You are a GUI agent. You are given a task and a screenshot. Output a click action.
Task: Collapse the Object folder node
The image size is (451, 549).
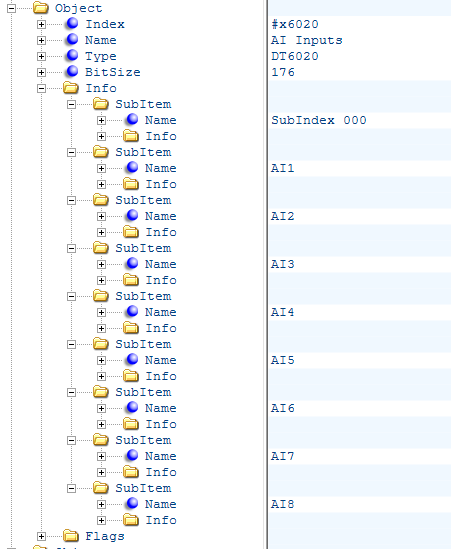coord(12,8)
